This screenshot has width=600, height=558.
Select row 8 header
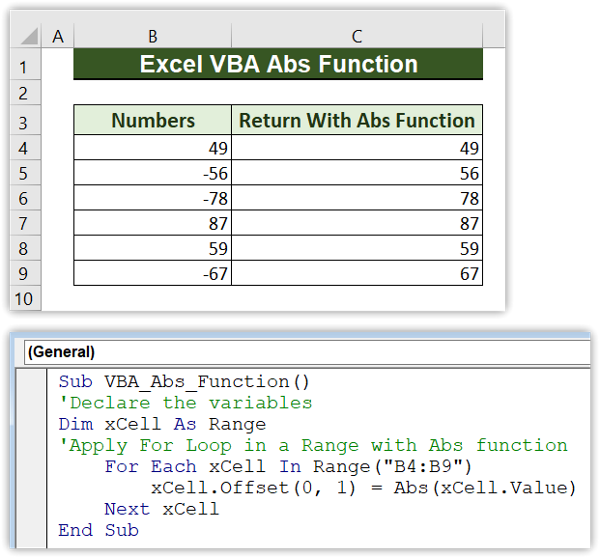tap(25, 248)
